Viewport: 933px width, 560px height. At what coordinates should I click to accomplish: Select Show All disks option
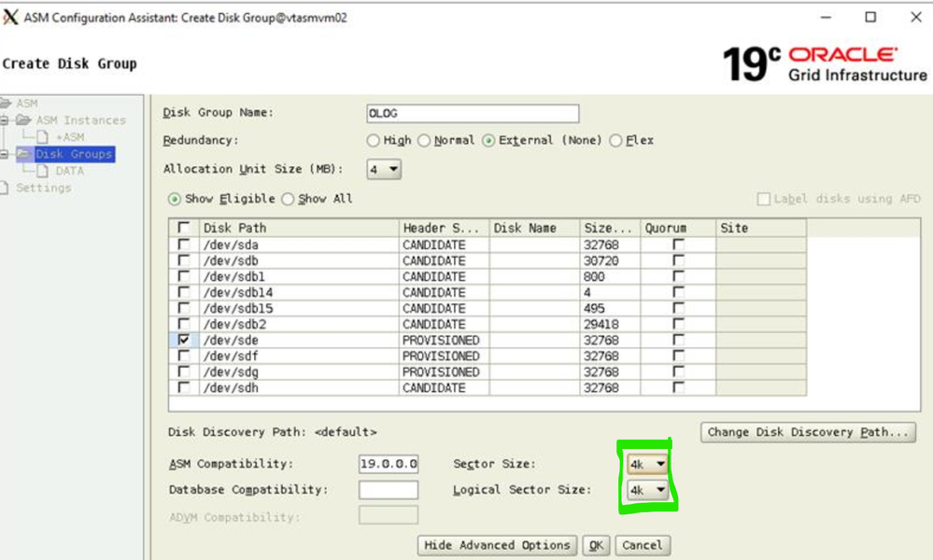(x=288, y=199)
